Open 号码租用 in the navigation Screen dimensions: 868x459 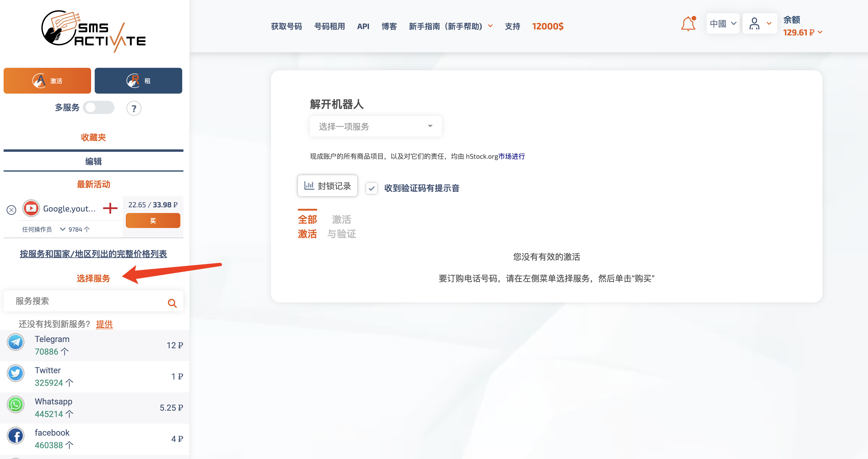[x=329, y=26]
